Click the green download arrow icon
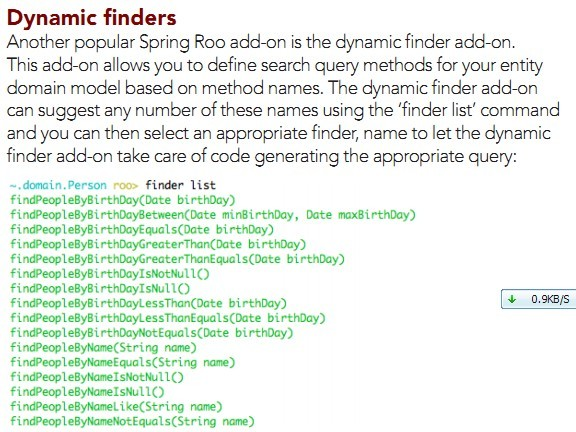 click(x=512, y=299)
